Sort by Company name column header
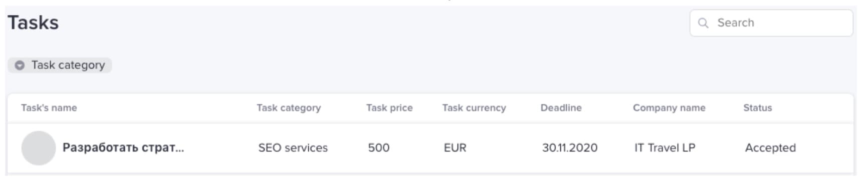The width and height of the screenshot is (868, 184). point(669,108)
